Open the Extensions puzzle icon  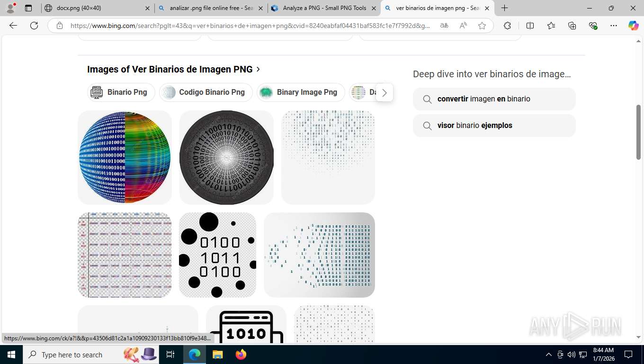pyautogui.click(x=507, y=26)
